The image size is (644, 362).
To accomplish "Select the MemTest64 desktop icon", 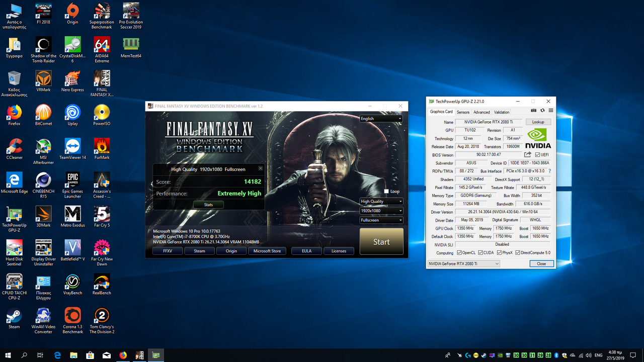I will click(x=131, y=48).
